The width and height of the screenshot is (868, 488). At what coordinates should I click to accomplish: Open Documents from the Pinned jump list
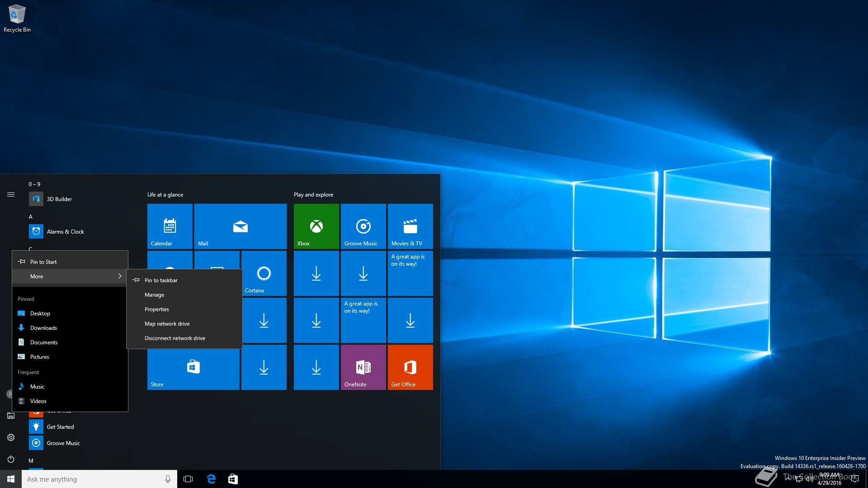pos(70,342)
